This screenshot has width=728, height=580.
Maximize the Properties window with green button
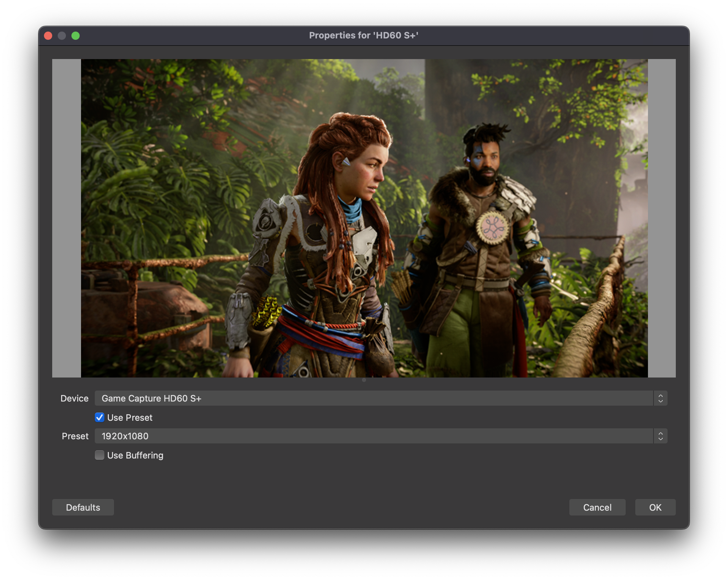[76, 36]
